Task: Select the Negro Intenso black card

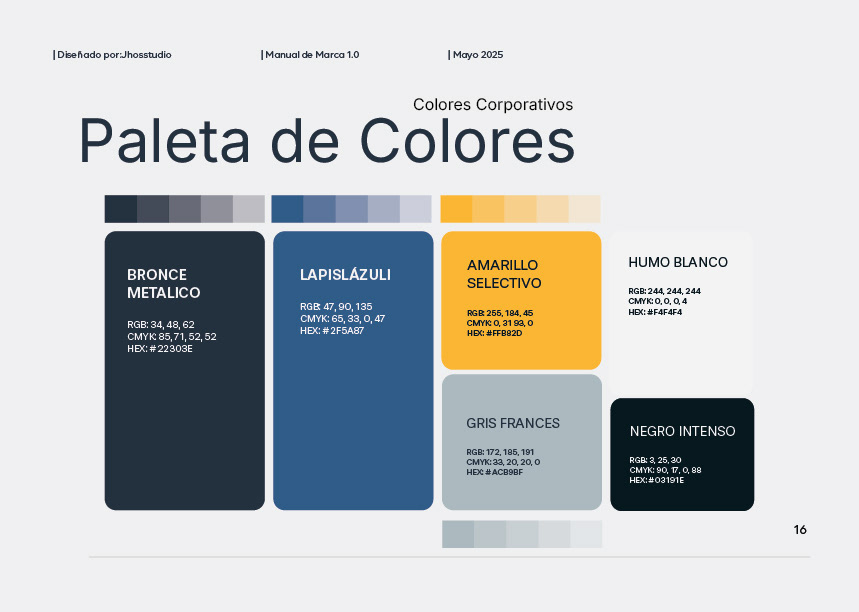Action: coord(682,454)
